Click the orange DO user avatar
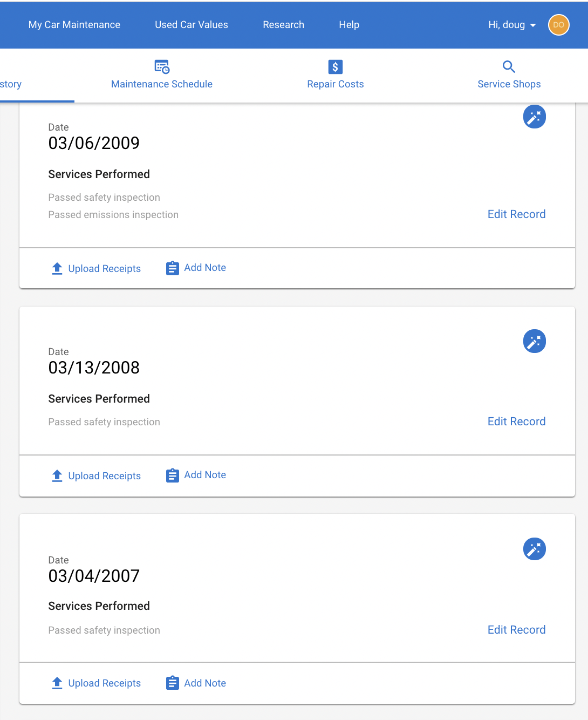588x720 pixels. tap(559, 25)
